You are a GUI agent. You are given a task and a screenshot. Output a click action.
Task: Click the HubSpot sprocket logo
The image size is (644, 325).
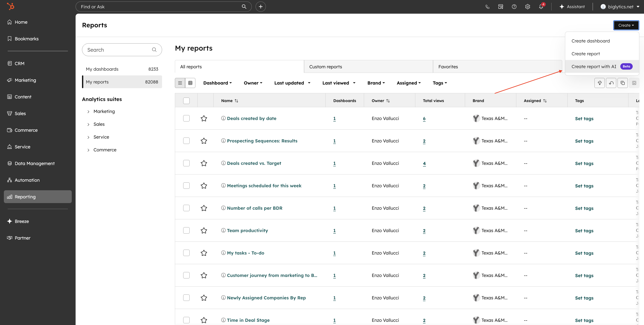(10, 6)
